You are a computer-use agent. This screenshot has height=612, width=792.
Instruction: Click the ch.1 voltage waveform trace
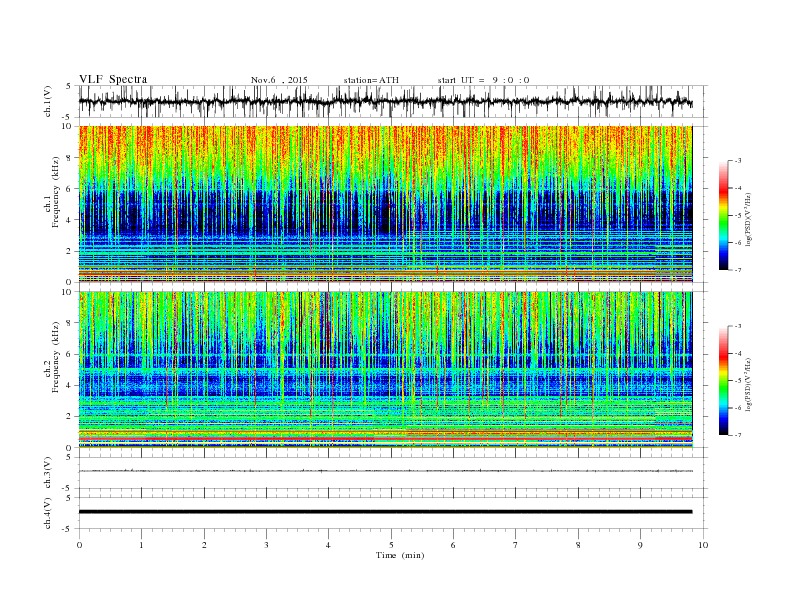point(385,102)
